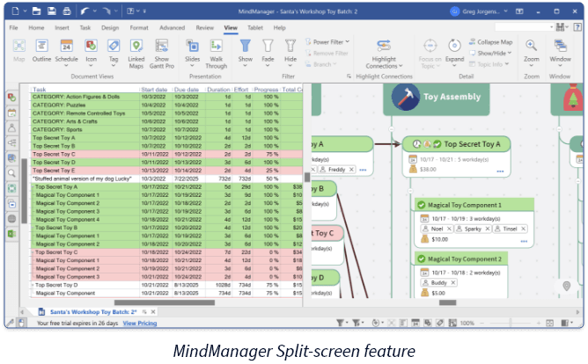The width and height of the screenshot is (588, 364).
Task: Click the Print icon in title bar
Action: pos(67,11)
